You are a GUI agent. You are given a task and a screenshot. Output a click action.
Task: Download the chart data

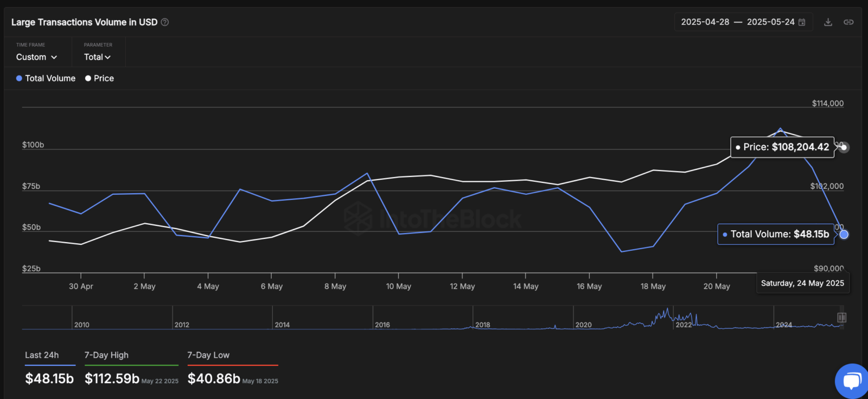[828, 22]
